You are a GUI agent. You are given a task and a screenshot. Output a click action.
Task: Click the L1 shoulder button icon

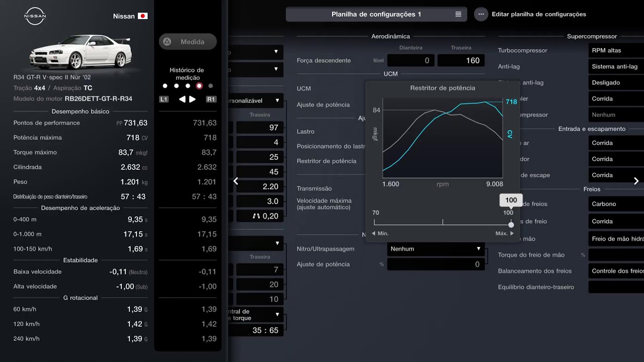[164, 100]
